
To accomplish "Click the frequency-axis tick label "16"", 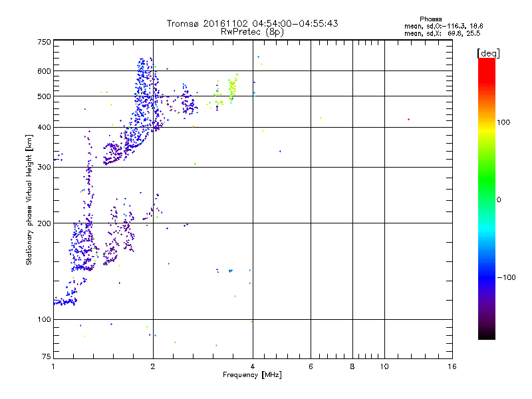I will (452, 366).
